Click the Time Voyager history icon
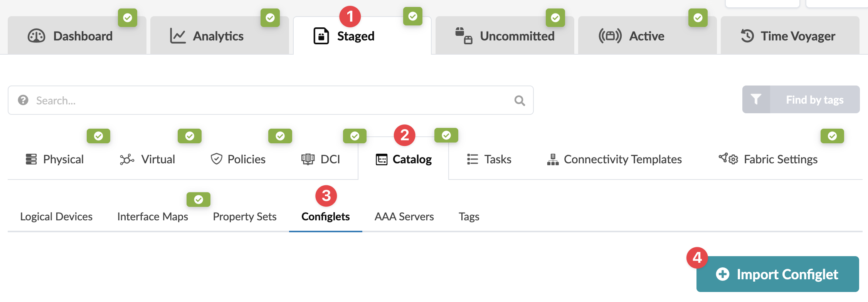 tap(747, 36)
